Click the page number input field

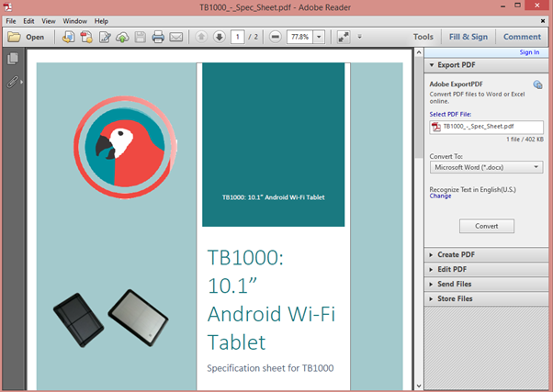(x=237, y=38)
